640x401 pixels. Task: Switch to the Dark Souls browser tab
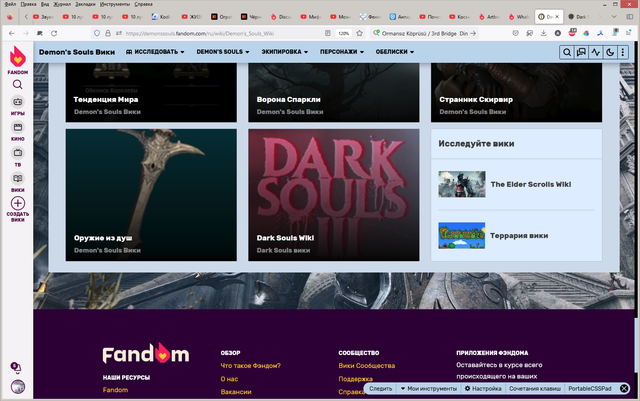point(578,17)
